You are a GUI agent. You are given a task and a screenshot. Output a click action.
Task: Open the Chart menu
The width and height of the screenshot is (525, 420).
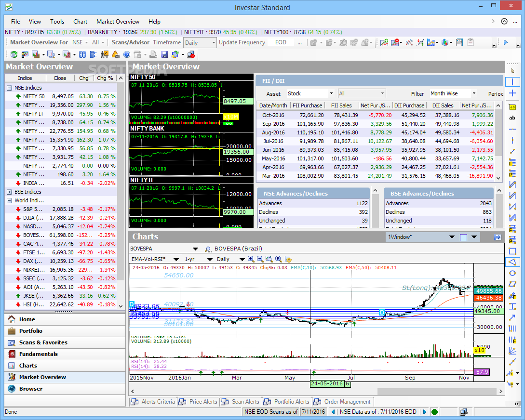(x=81, y=22)
